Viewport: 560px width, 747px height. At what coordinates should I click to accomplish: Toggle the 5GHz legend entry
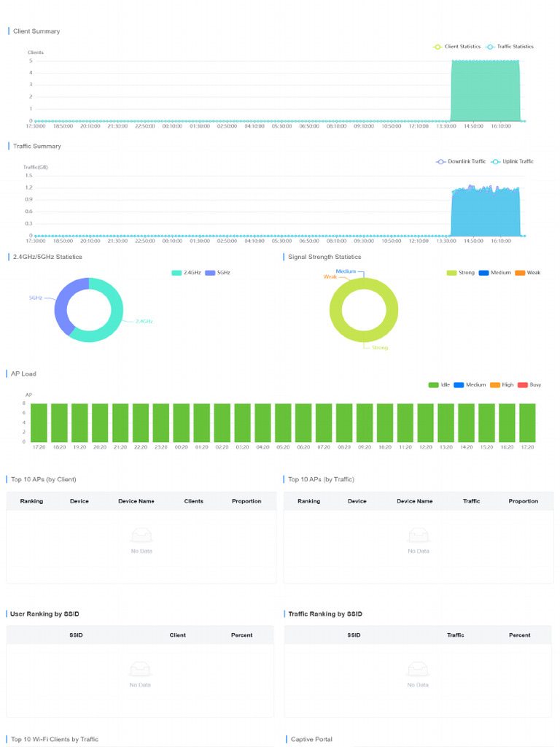(x=217, y=273)
